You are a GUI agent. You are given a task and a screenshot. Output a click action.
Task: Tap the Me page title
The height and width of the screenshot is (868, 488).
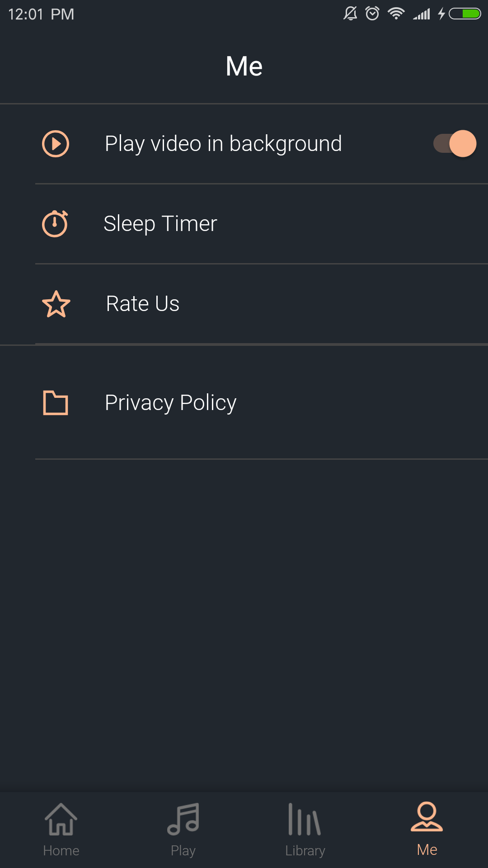click(244, 66)
